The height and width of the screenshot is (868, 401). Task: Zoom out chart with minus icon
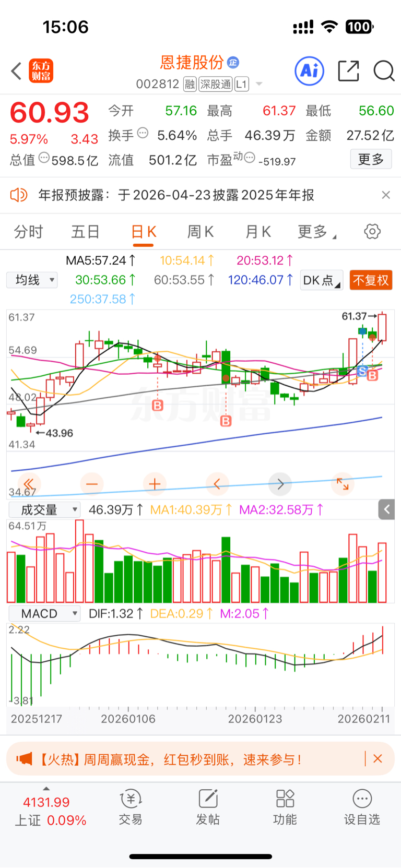click(92, 484)
